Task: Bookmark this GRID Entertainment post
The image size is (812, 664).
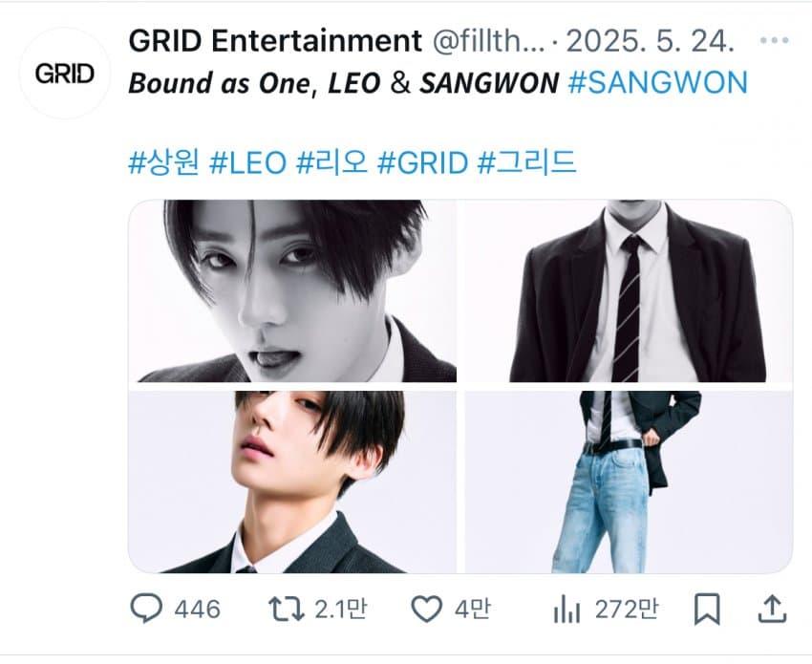Action: coord(707,610)
